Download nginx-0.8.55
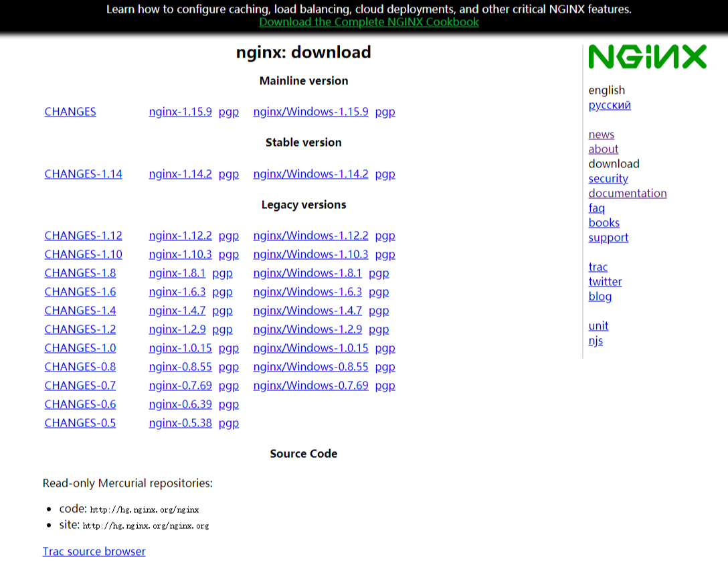Image resolution: width=728 pixels, height=561 pixels. [x=180, y=366]
